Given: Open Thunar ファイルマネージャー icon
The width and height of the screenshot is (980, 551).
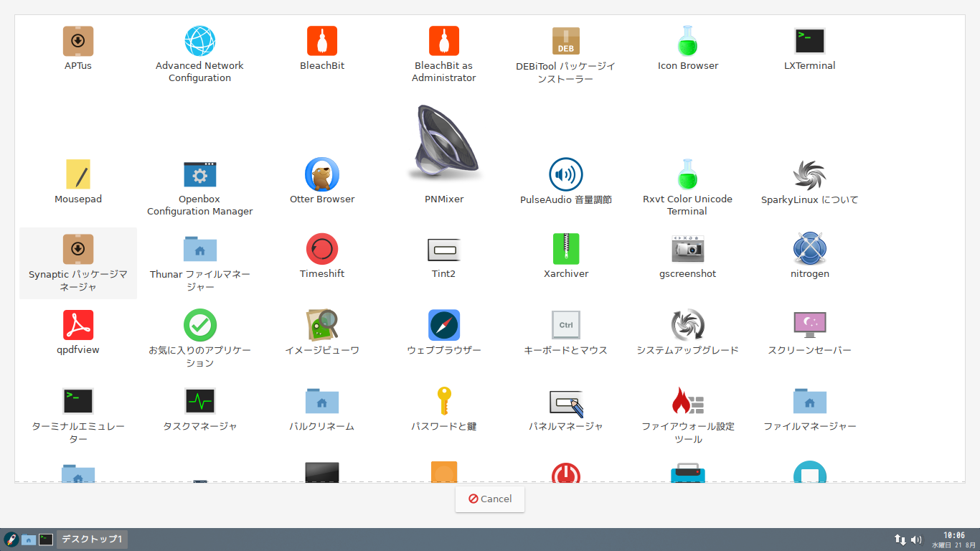Looking at the screenshot, I should [200, 249].
